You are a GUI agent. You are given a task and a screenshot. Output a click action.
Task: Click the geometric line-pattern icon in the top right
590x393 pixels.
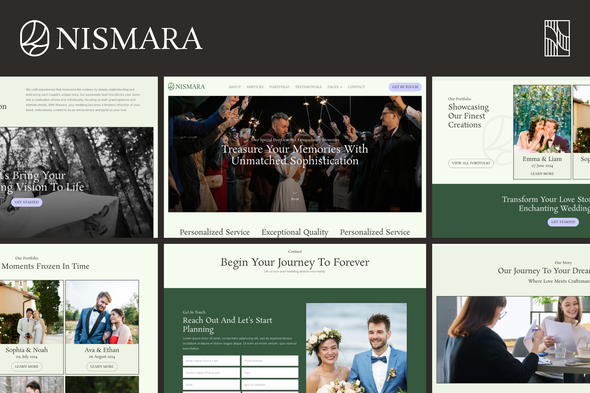click(557, 38)
